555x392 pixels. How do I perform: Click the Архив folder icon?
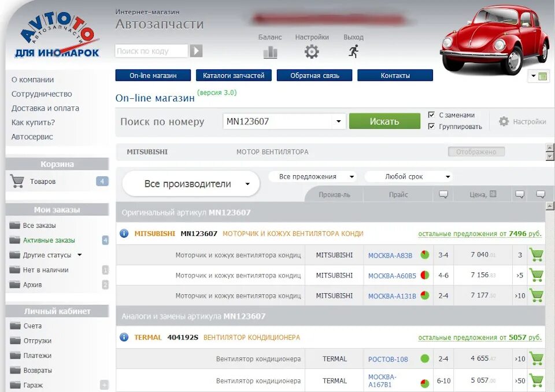[x=14, y=284]
